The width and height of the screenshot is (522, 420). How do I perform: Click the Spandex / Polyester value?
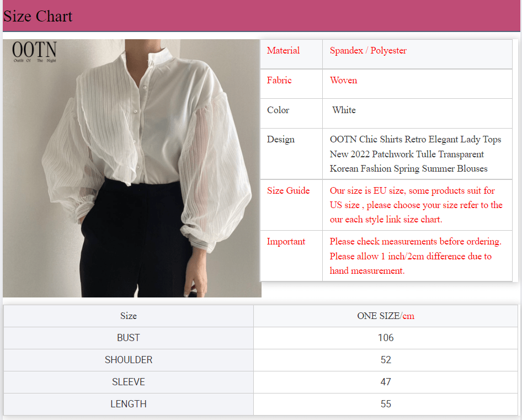368,51
